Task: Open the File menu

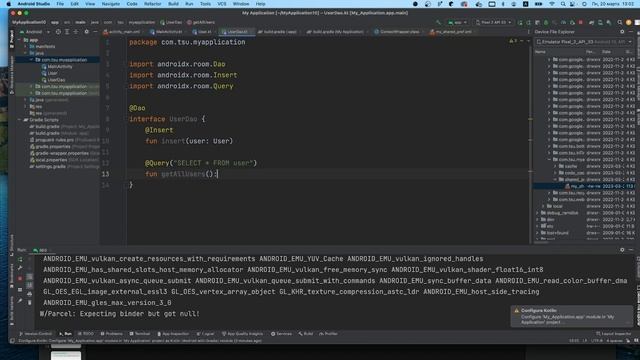Action: point(60,4)
